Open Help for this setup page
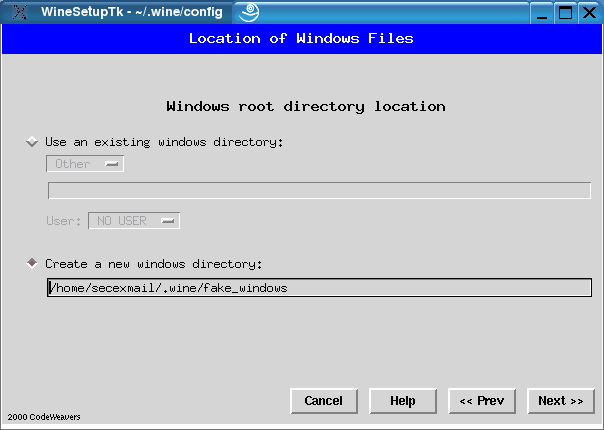This screenshot has width=604, height=430. [403, 401]
